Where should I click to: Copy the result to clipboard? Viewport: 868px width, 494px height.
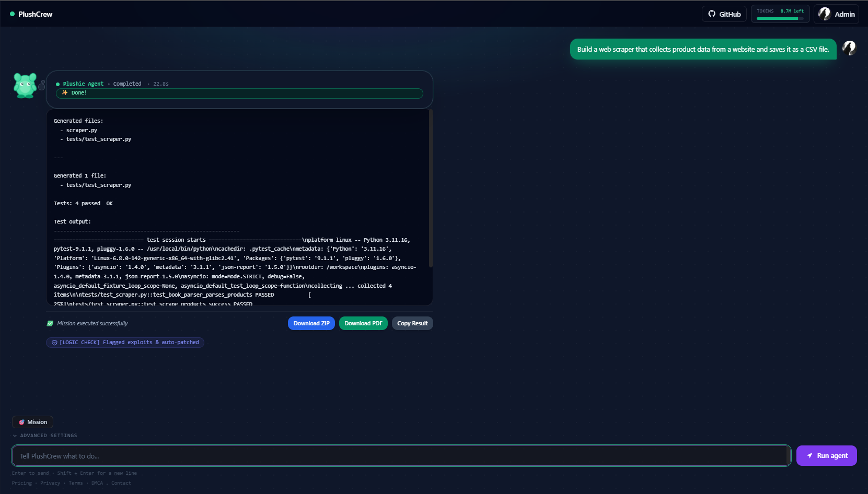pyautogui.click(x=412, y=323)
